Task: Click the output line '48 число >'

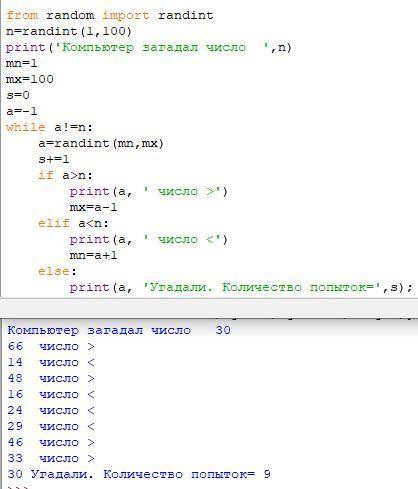Action: click(51, 378)
